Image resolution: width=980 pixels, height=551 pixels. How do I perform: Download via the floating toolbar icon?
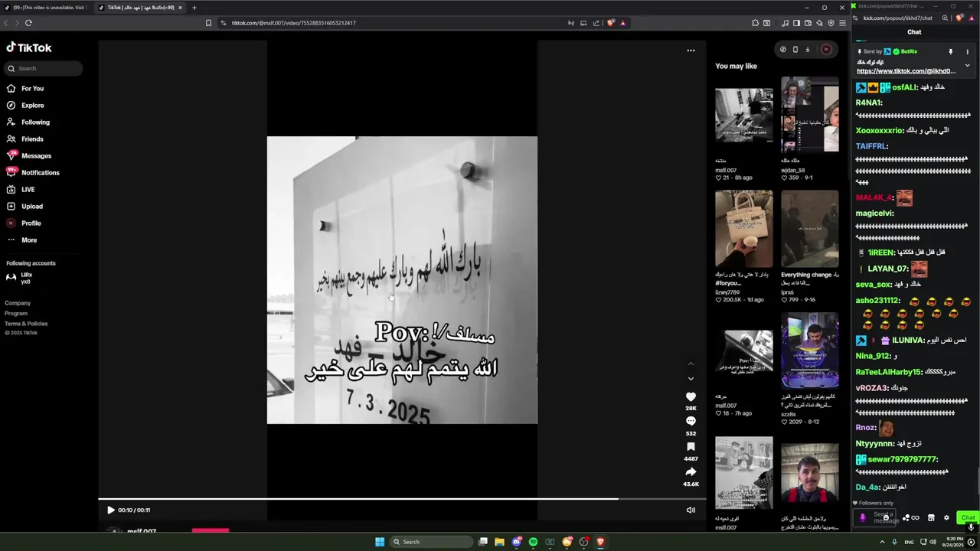[x=807, y=50]
